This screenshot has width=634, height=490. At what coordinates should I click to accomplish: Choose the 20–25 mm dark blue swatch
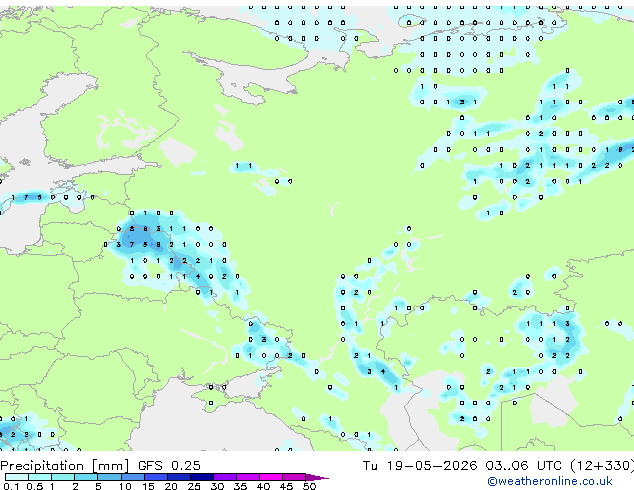point(178,477)
